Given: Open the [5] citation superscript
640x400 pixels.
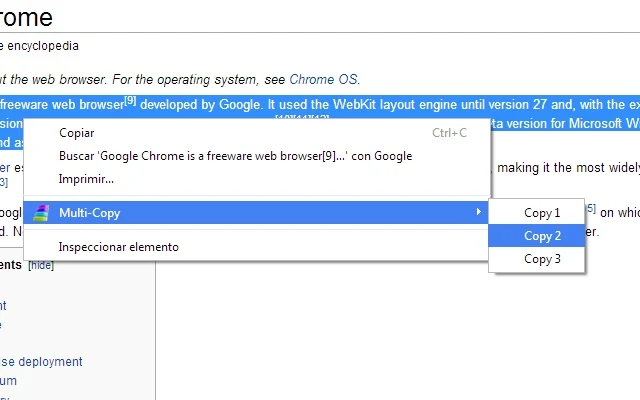Looking at the screenshot, I should (x=590, y=208).
